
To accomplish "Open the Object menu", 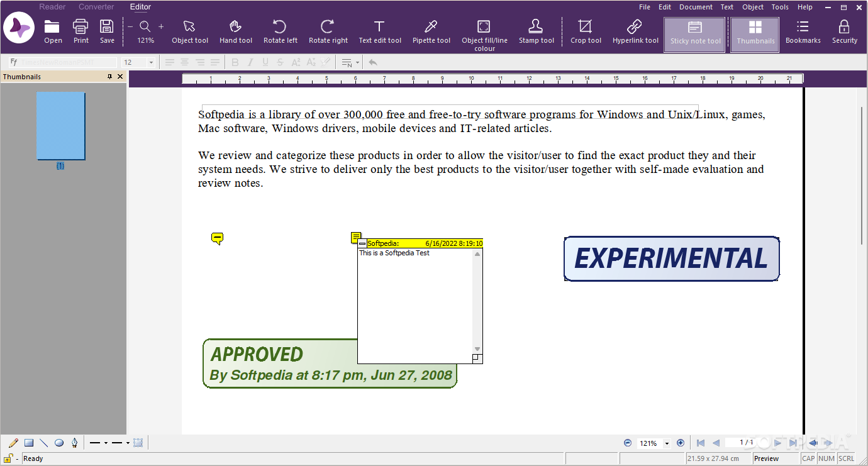I will pos(753,7).
